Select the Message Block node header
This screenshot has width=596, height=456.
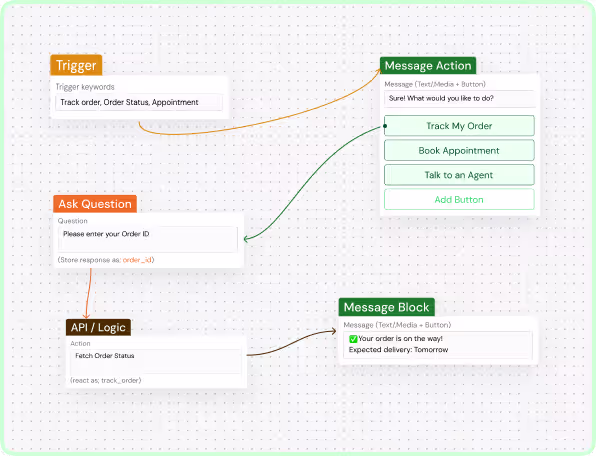(x=387, y=307)
